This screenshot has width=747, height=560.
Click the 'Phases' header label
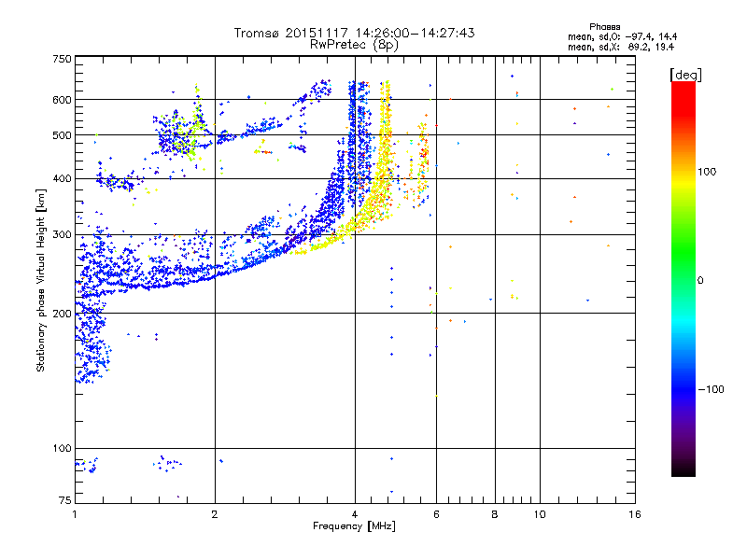point(604,27)
